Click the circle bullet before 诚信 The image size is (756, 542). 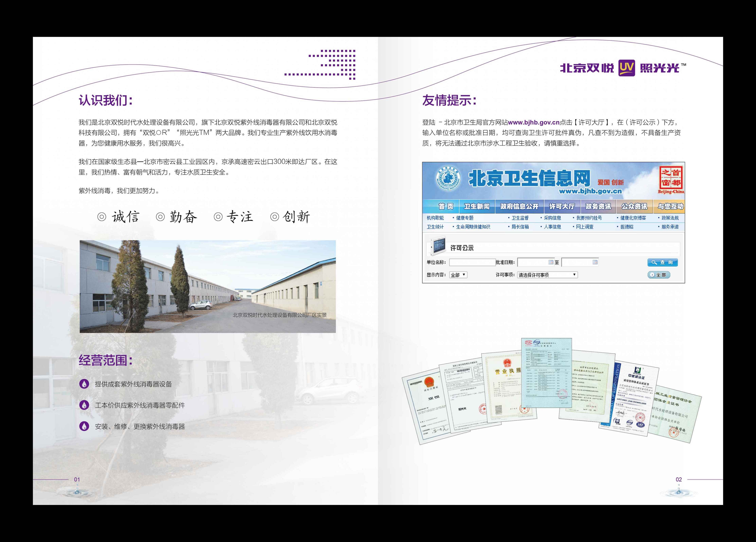click(102, 217)
